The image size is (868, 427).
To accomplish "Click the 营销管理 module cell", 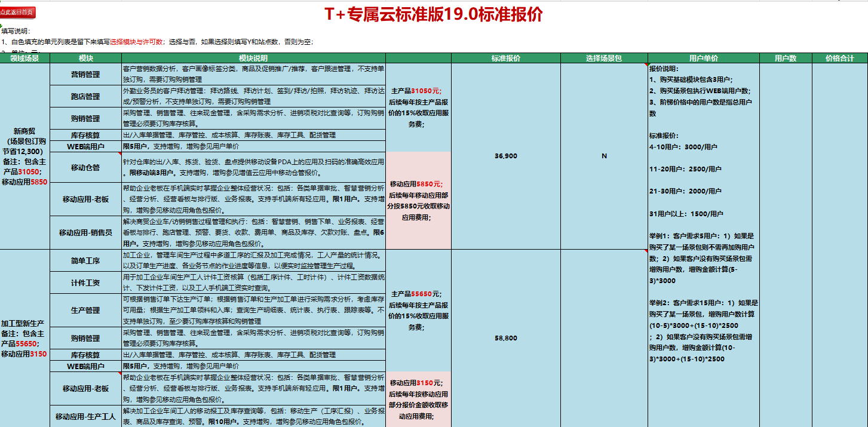I will [85, 74].
